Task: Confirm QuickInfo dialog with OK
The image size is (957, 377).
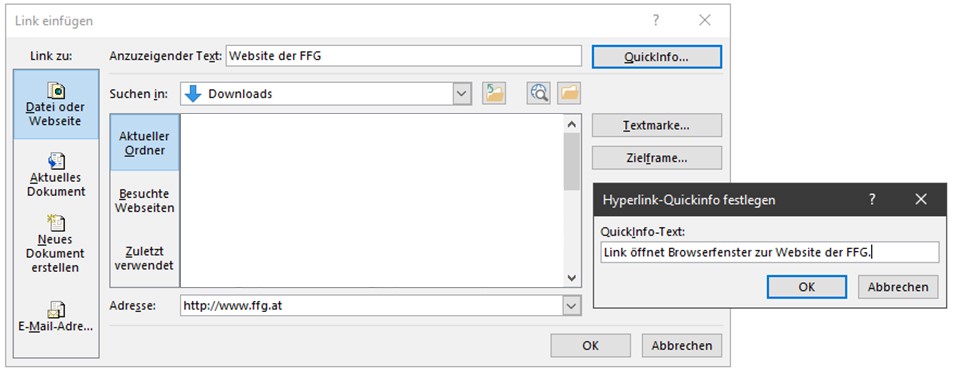Action: [x=807, y=287]
